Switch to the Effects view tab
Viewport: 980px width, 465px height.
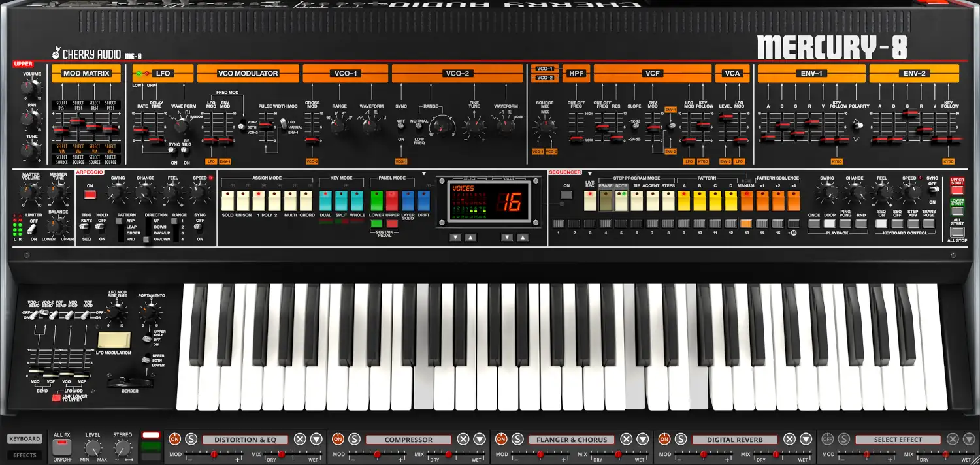tap(25, 455)
